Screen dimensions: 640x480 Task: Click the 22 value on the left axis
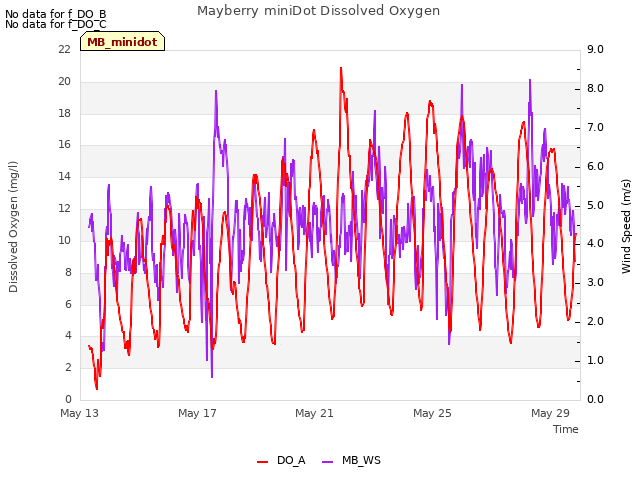point(64,49)
